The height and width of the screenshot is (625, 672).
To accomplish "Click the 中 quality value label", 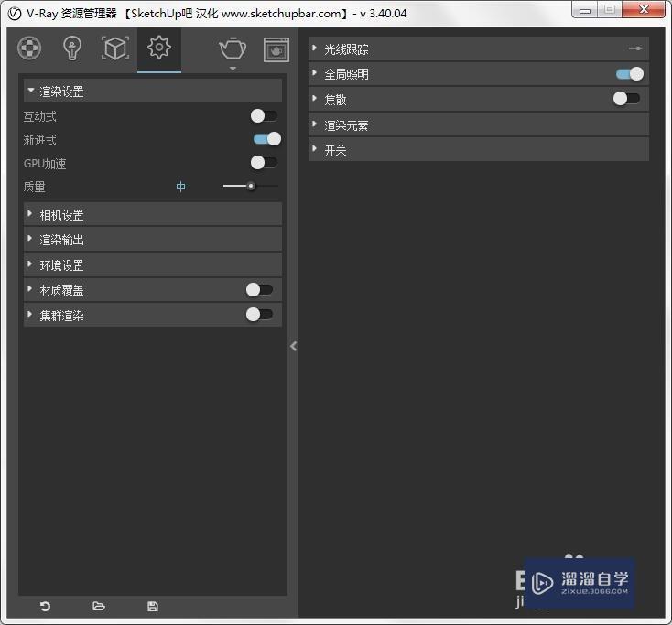I will click(181, 187).
